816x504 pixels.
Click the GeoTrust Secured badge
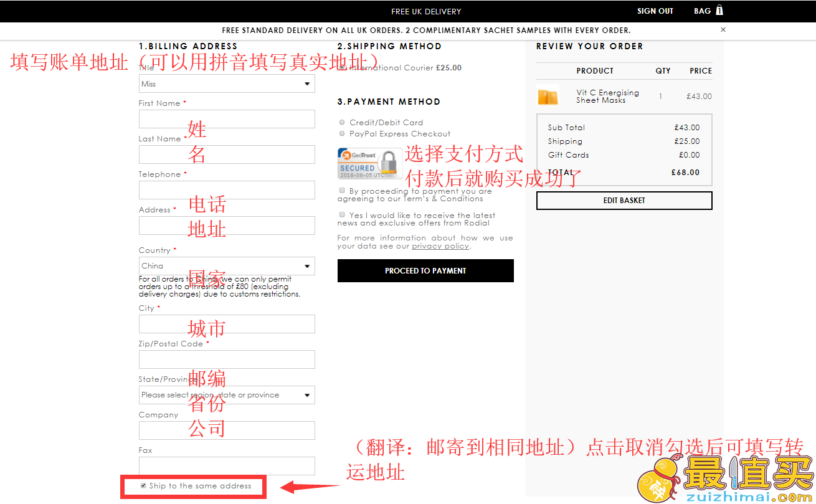pyautogui.click(x=370, y=163)
